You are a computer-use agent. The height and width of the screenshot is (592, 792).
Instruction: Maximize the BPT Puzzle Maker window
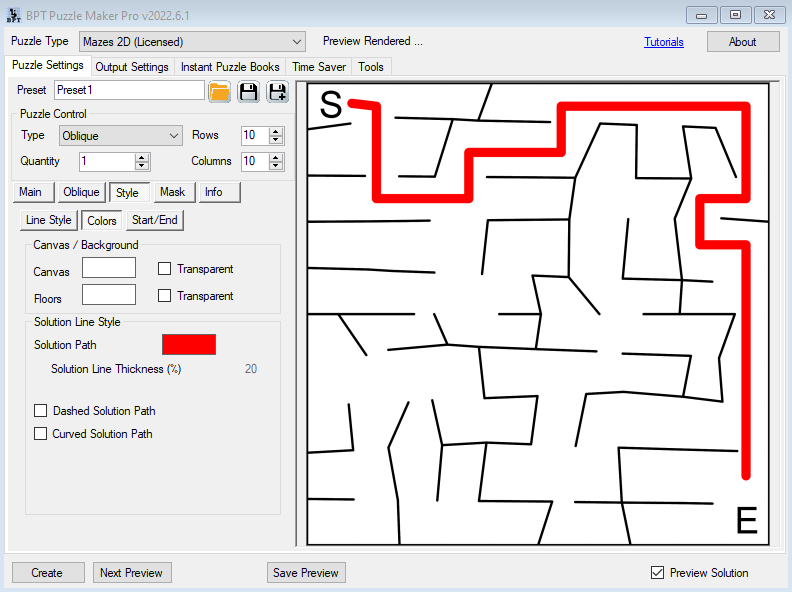coord(735,15)
